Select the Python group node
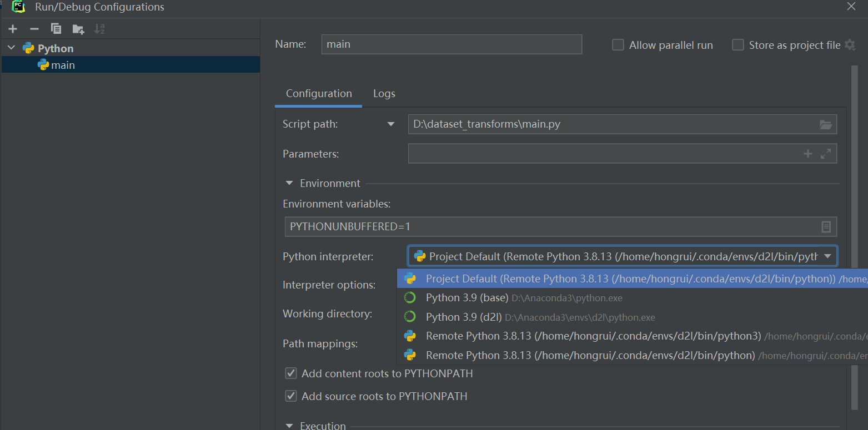This screenshot has height=430, width=868. [56, 48]
